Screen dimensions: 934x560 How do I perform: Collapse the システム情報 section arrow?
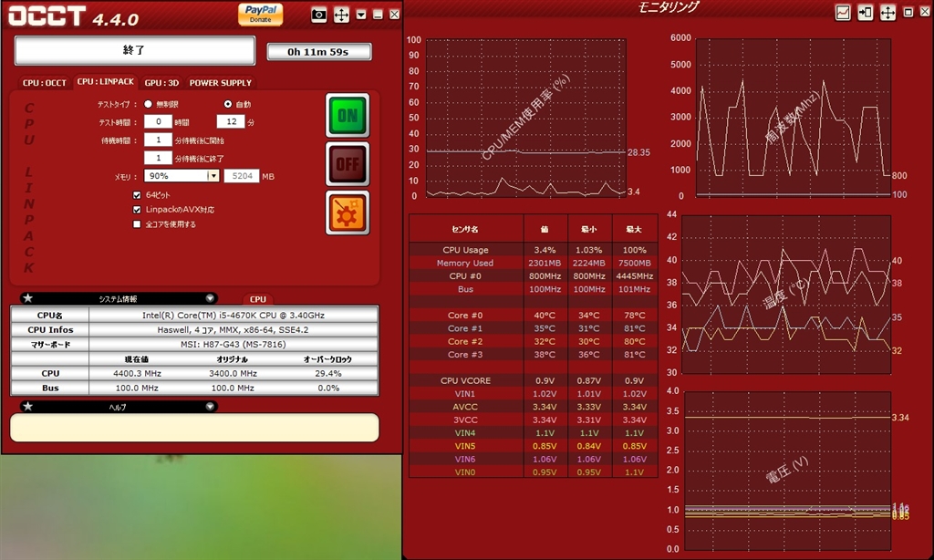(210, 298)
